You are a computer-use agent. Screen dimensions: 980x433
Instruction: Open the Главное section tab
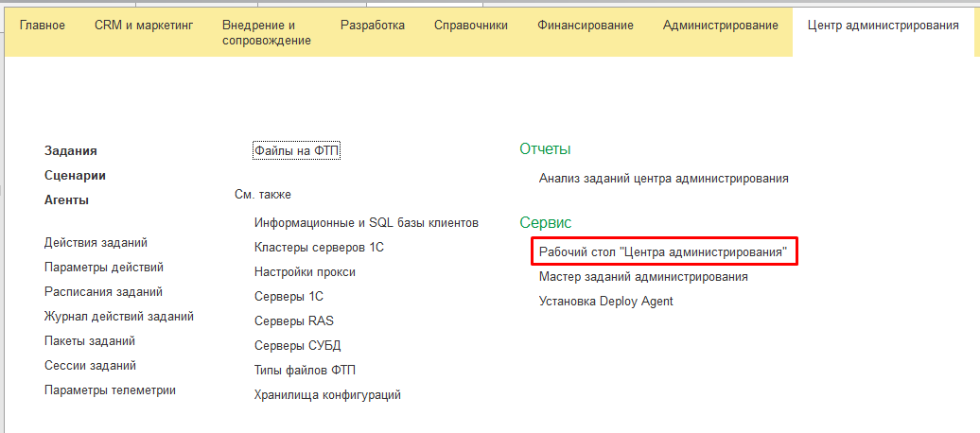click(43, 26)
